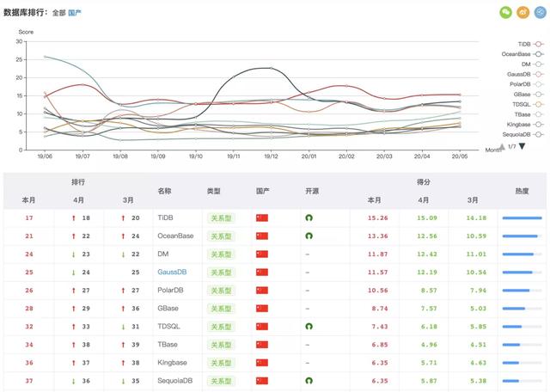Click the 类型 column header
This screenshot has height=392, width=550.
(214, 191)
